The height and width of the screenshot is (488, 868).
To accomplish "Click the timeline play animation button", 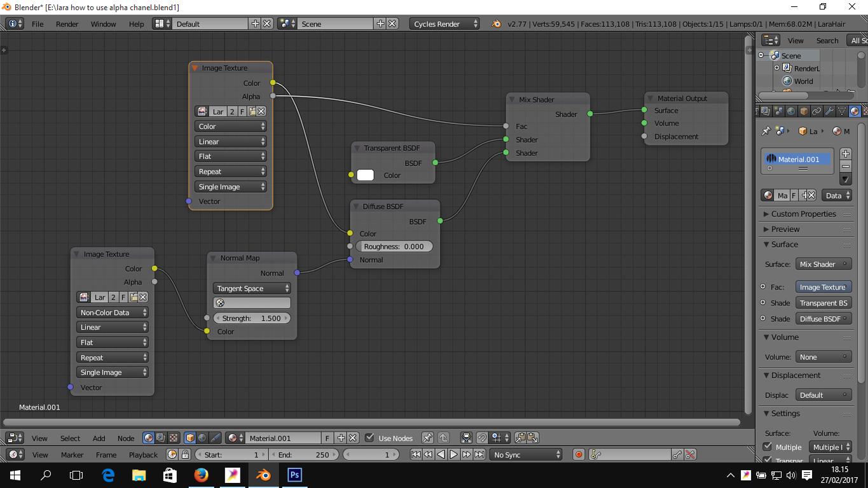I will (x=453, y=454).
